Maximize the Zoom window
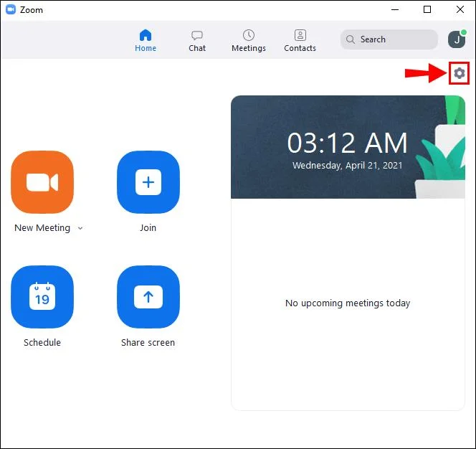 427,10
